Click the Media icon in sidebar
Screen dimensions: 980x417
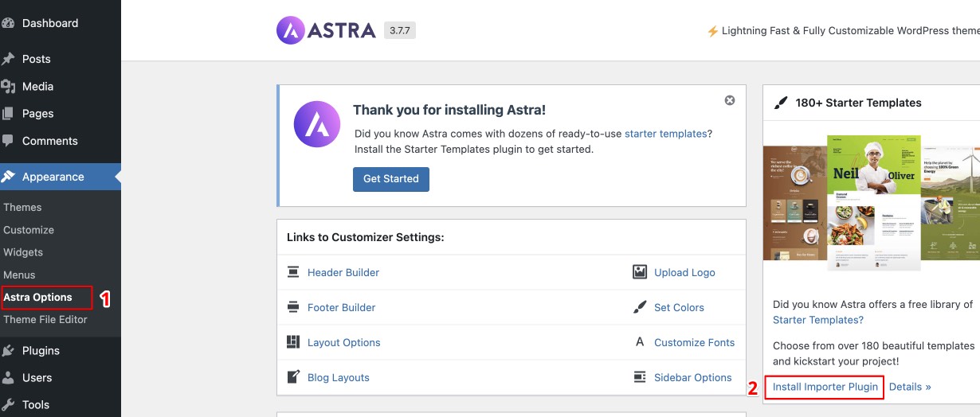click(x=8, y=86)
